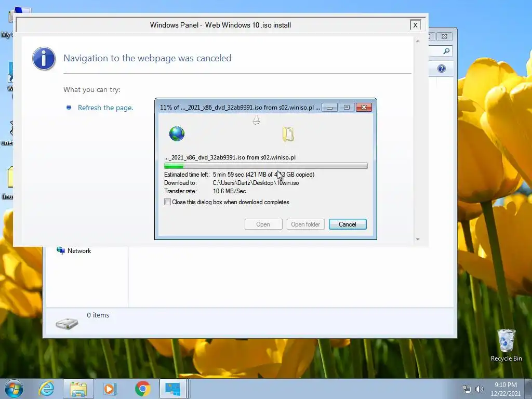532x399 pixels.
Task: Click the globe icon in download dialog
Action: click(177, 134)
